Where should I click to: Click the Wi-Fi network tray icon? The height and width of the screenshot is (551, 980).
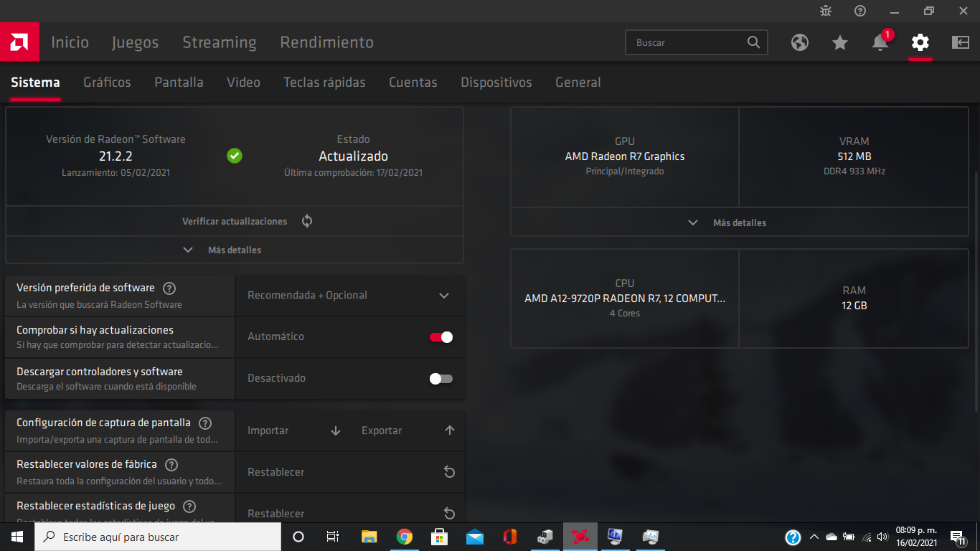click(867, 537)
